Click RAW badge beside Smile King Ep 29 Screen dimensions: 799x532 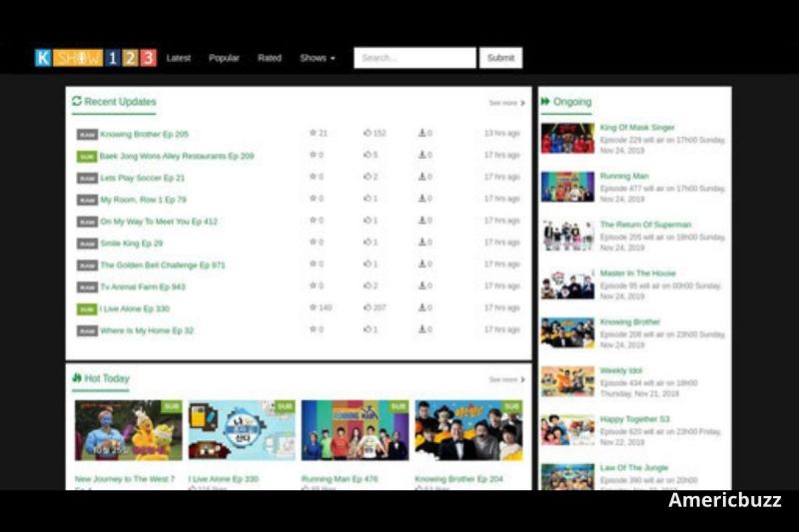(87, 244)
